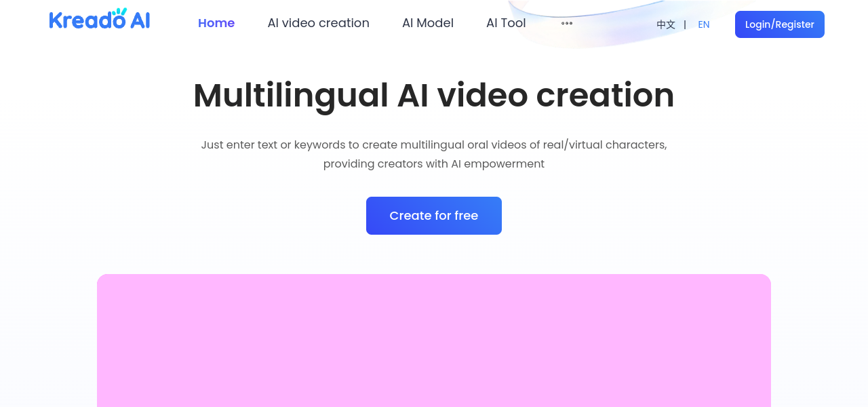
Task: Click the divider between language options
Action: pos(685,24)
